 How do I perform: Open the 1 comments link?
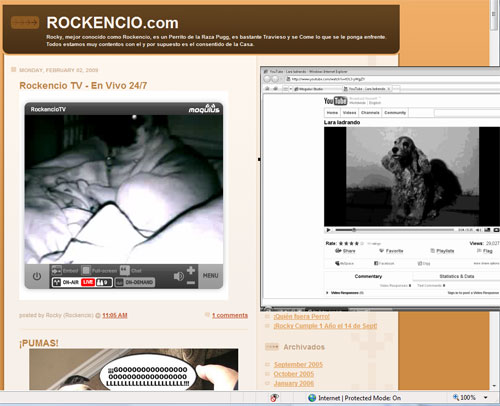pos(230,315)
